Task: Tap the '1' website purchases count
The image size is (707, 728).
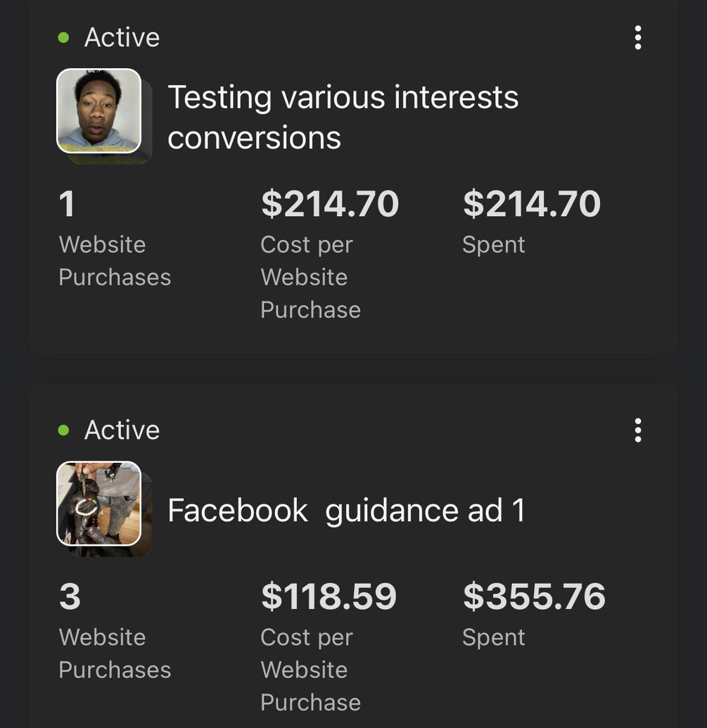Action: 67,204
